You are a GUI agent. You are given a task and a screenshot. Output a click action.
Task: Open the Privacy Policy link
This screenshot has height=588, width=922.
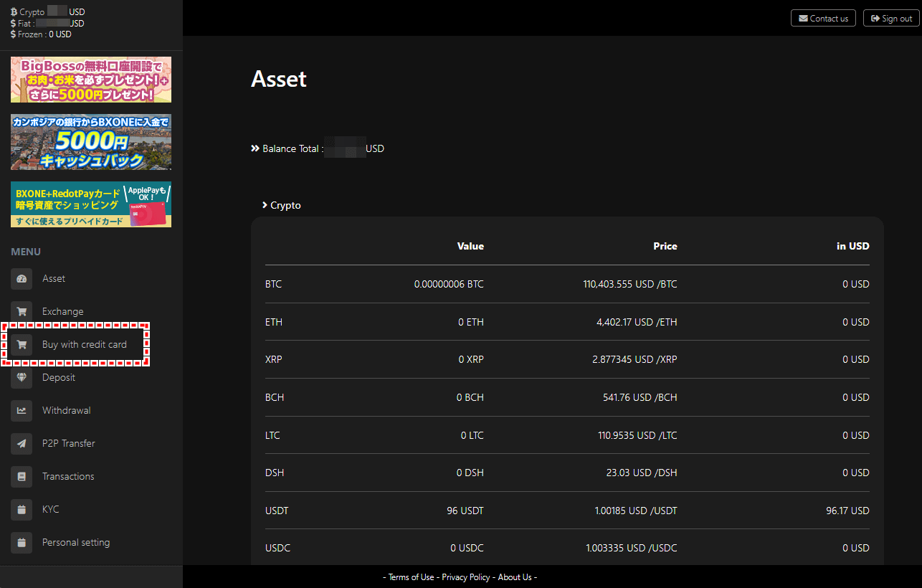pos(466,577)
